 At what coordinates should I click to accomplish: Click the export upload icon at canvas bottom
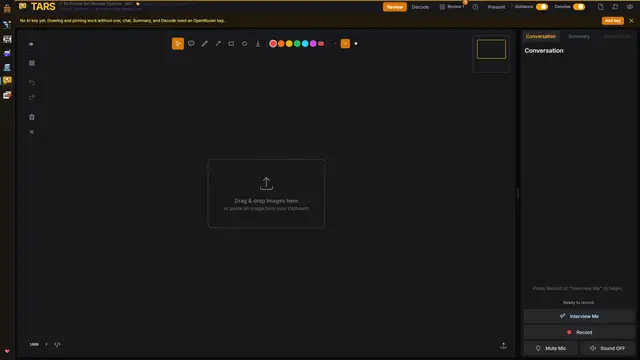click(503, 346)
